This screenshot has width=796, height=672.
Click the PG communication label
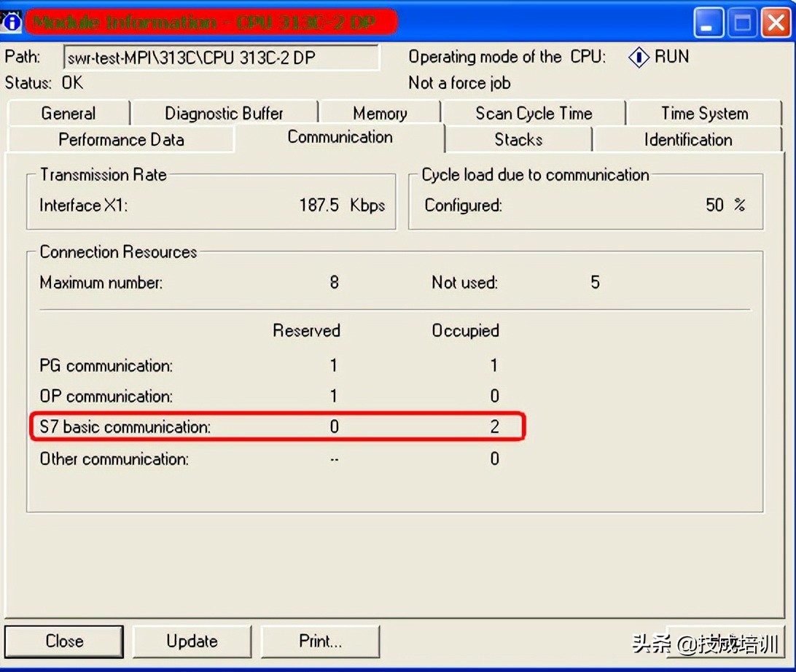pyautogui.click(x=106, y=365)
